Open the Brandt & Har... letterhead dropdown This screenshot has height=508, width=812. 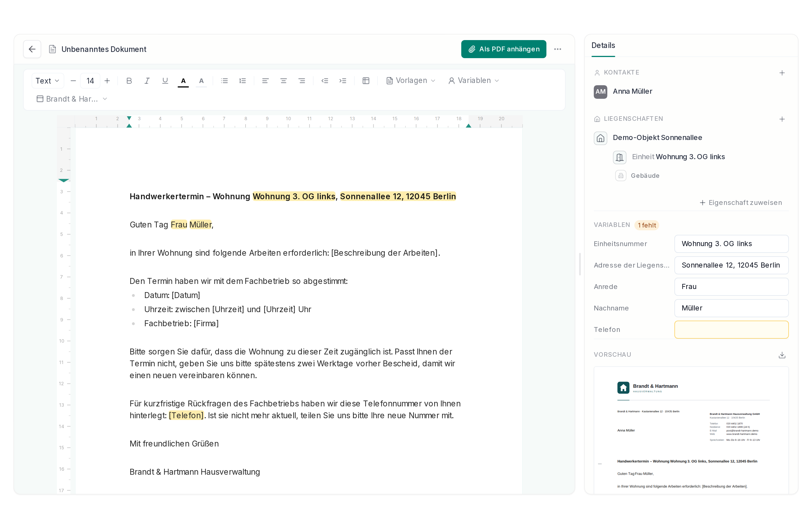[72, 99]
